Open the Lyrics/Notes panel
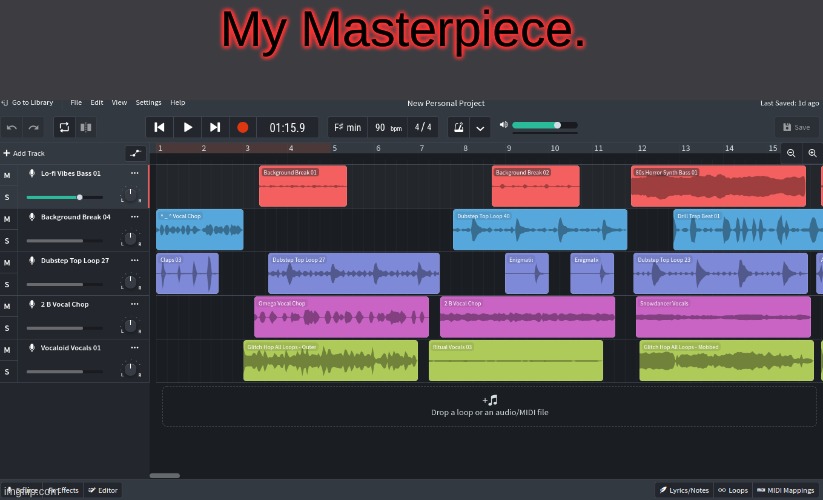The width and height of the screenshot is (823, 500). click(684, 490)
